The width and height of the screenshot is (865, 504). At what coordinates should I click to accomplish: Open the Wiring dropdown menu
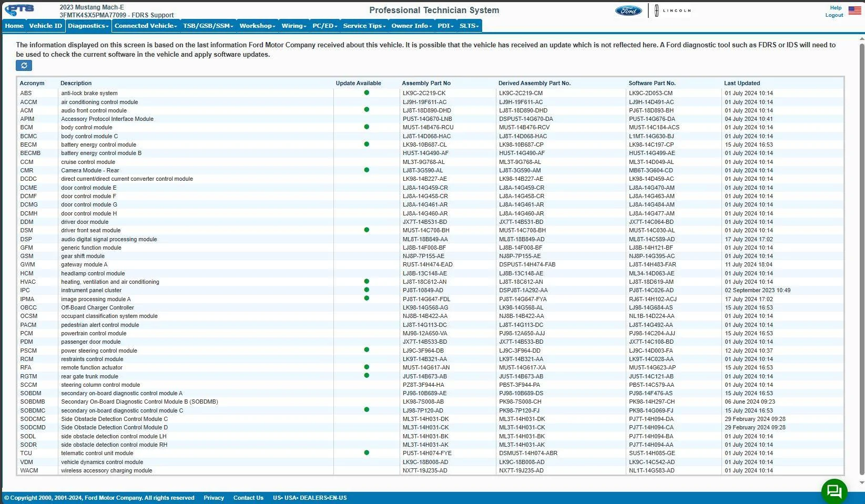tap(293, 26)
